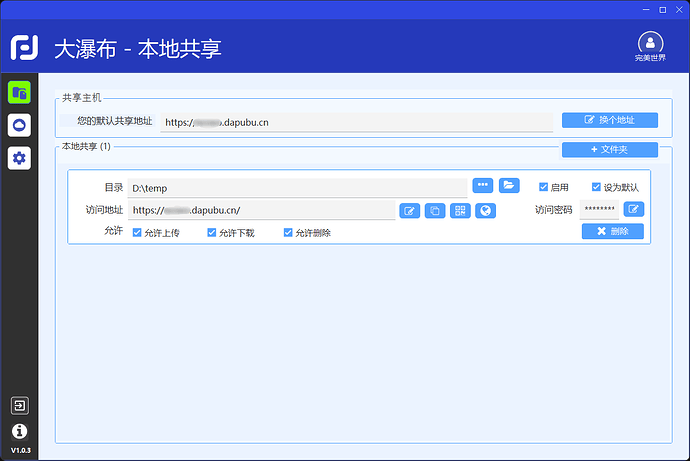
Task: Open the D:\temp folder icon
Action: coord(509,186)
